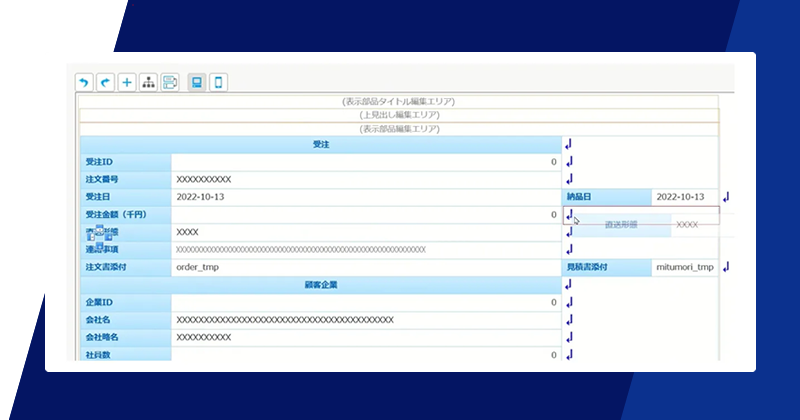
Task: Click line-break marker in 企業ID row
Action: pyautogui.click(x=569, y=302)
